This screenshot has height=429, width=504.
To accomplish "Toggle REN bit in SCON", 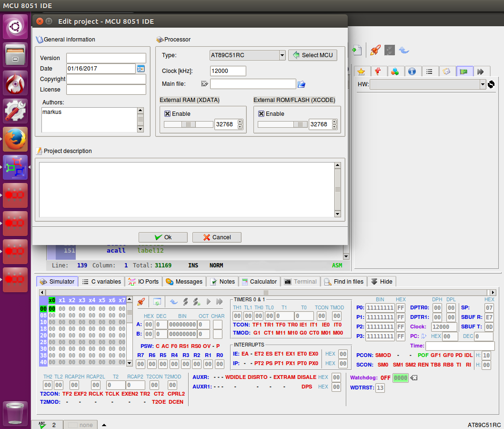I will (423, 365).
